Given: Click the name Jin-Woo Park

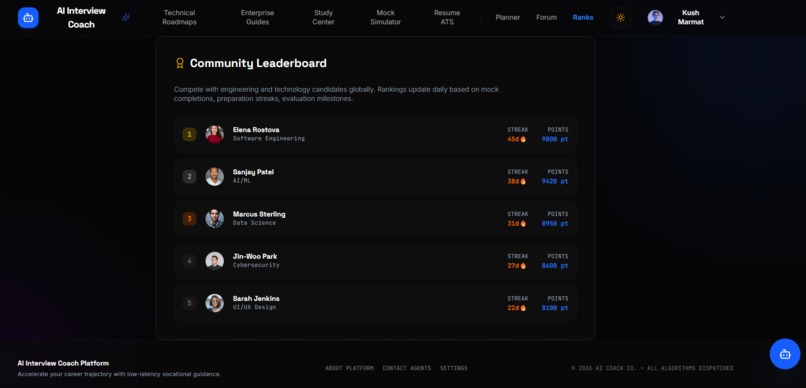Looking at the screenshot, I should pos(255,256).
